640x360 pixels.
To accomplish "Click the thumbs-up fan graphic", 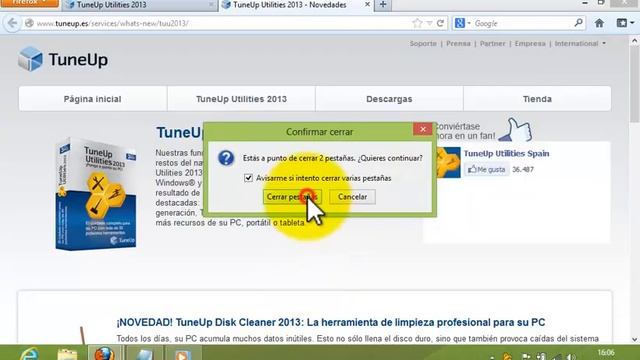I will point(515,130).
